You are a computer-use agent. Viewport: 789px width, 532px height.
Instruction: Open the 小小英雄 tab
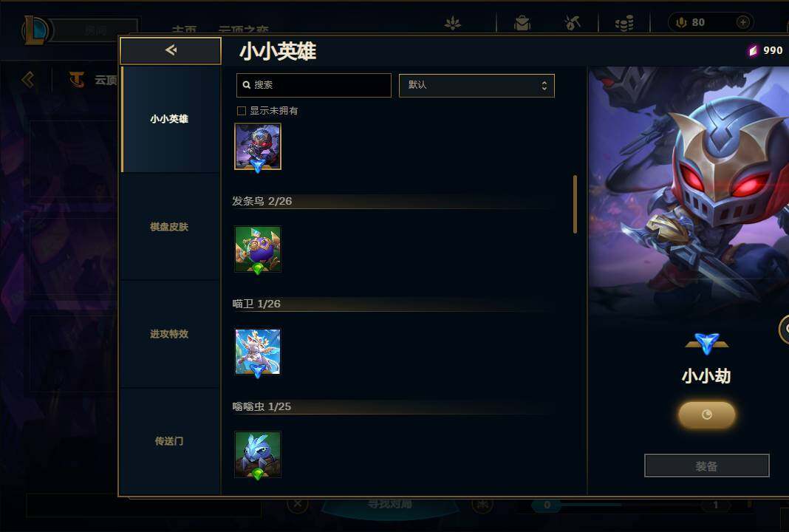[170, 119]
